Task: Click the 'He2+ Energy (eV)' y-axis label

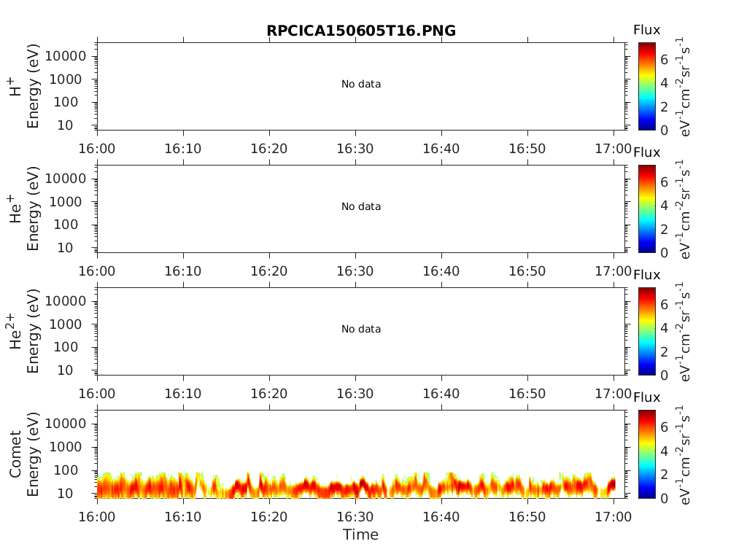Action: coord(24,331)
